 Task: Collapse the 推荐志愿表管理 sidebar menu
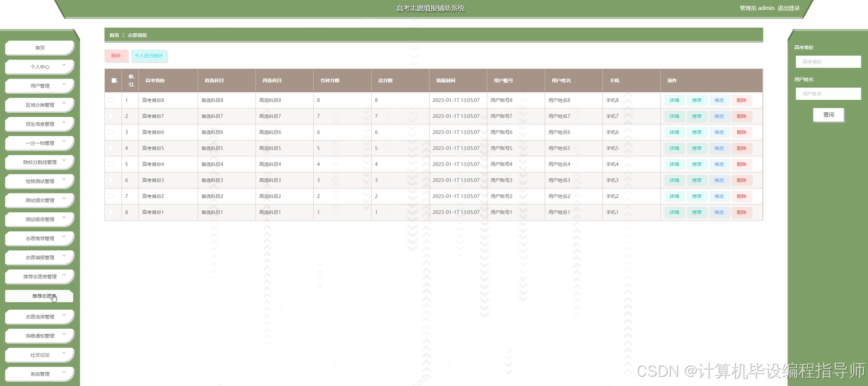(40, 276)
